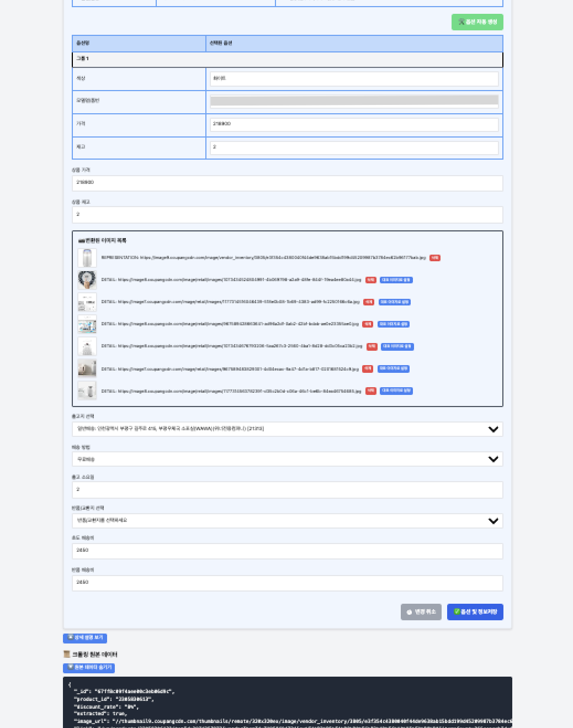Open the REPRESENTATION image thumbnail
This screenshot has width=573, height=728.
coord(87,258)
